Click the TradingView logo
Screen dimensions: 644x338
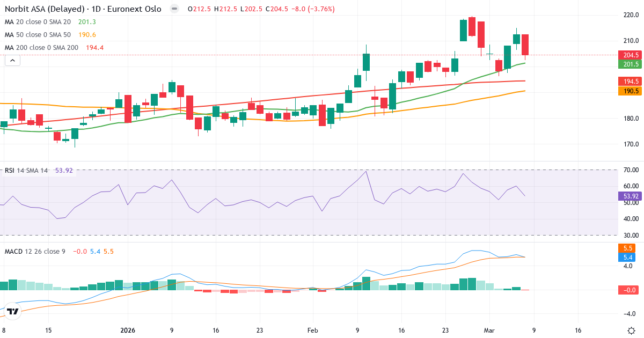[x=13, y=311]
